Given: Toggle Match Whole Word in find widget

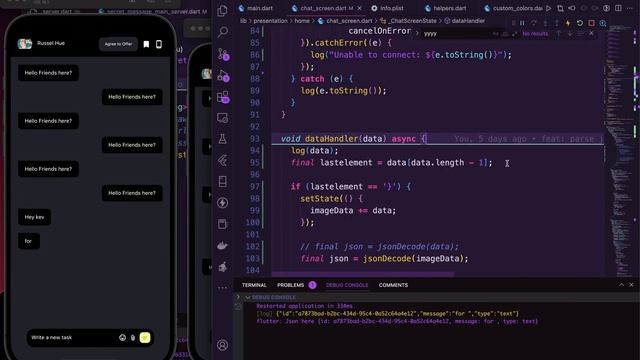Looking at the screenshot, I should click(x=505, y=34).
